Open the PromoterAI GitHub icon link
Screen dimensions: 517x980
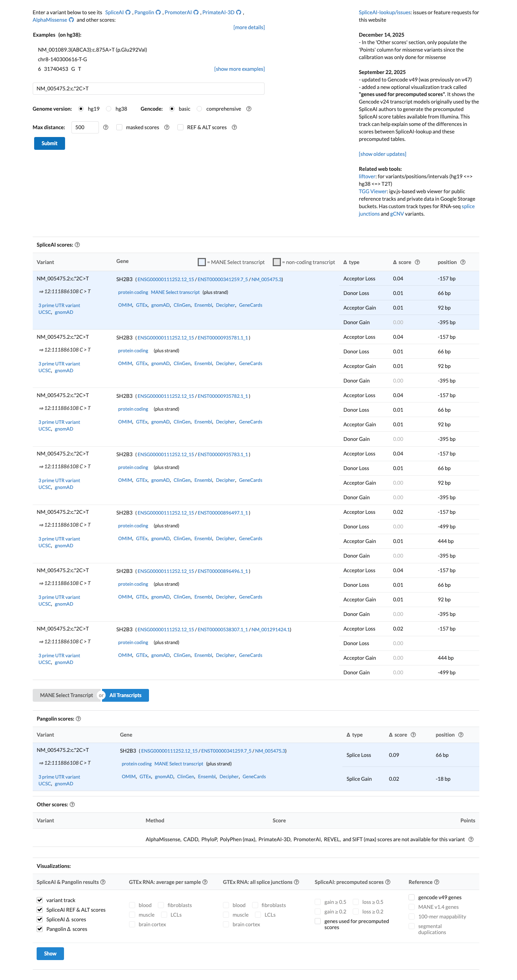(x=196, y=12)
